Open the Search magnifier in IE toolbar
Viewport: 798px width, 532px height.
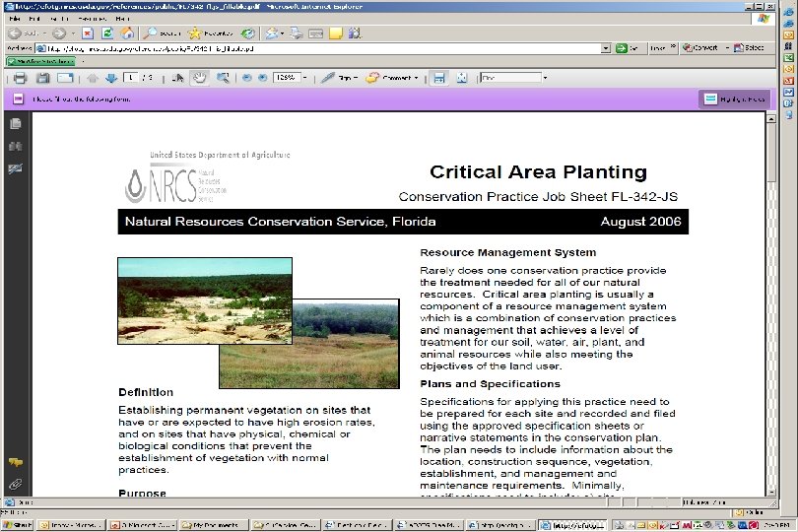[162, 33]
